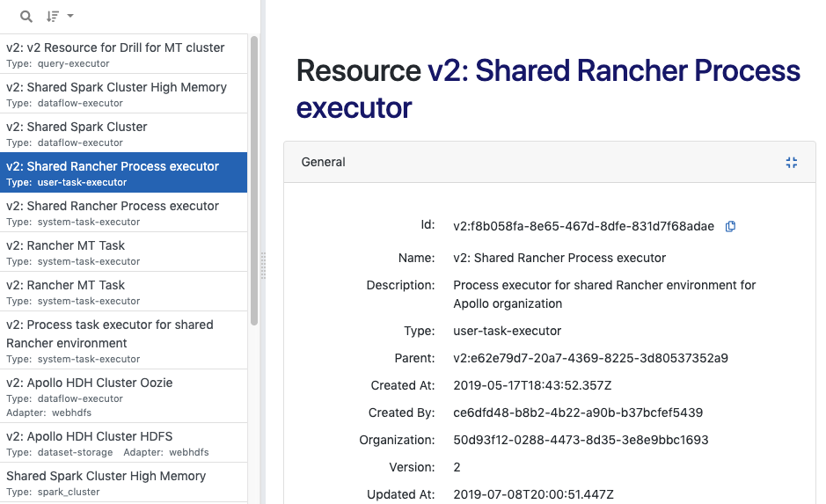Viewport: 826px width, 504px height.
Task: Open the resource list search
Action: 26,17
